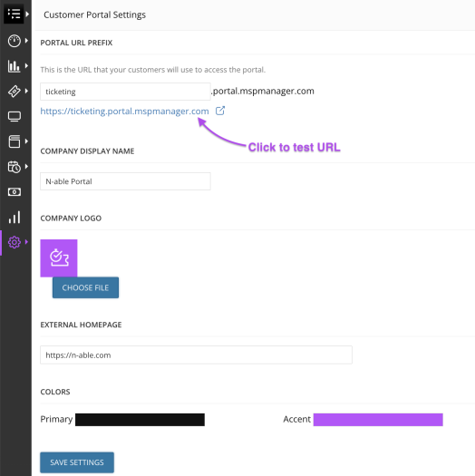Open the money billing icon
The width and height of the screenshot is (475, 476).
point(14,192)
